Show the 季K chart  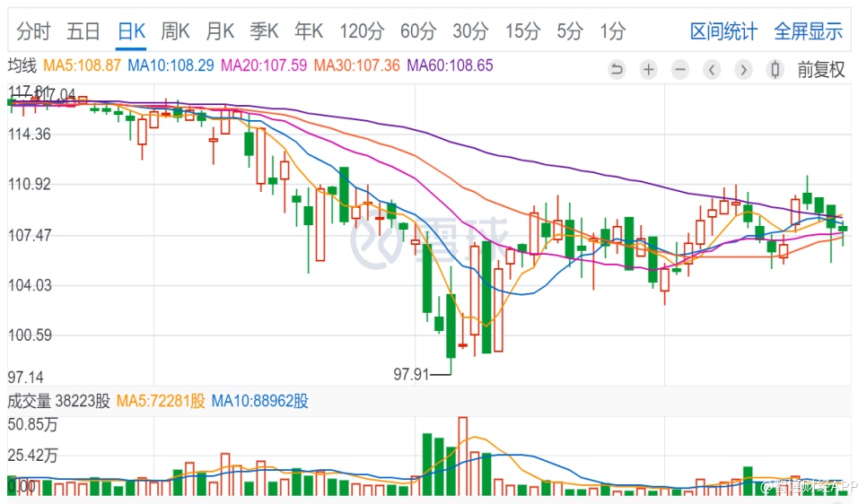(264, 31)
